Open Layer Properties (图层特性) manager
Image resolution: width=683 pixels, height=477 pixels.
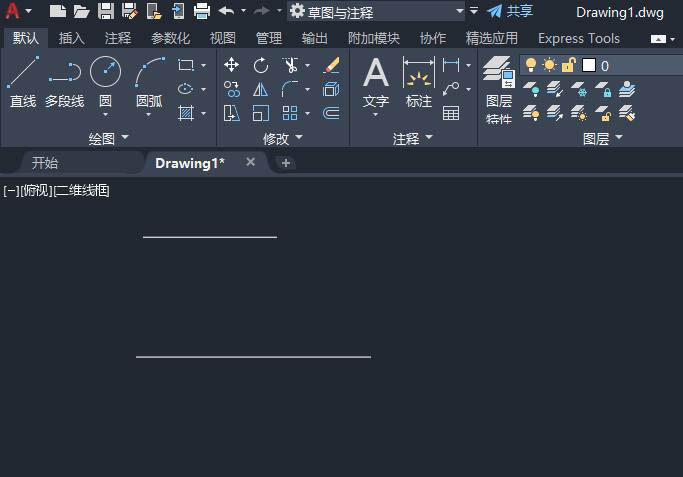coord(499,90)
